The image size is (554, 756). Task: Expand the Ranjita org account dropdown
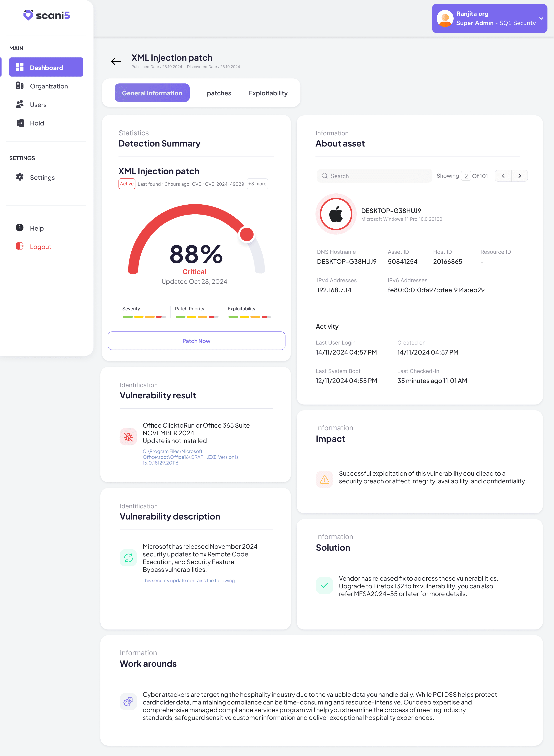(541, 18)
